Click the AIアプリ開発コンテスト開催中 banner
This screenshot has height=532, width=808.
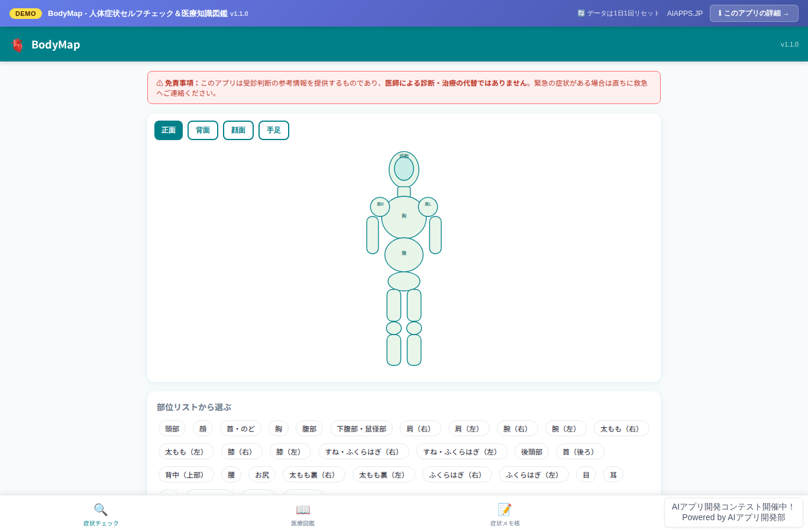(x=733, y=512)
